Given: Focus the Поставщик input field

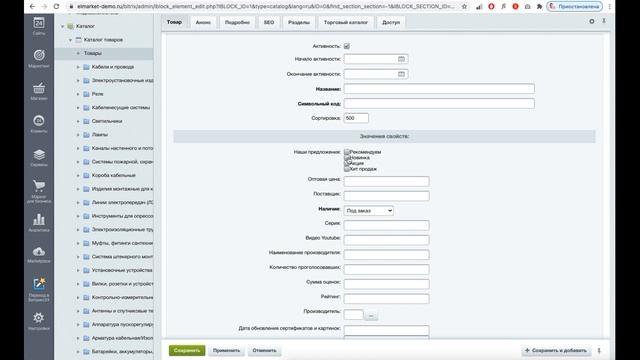Looking at the screenshot, I should 386,196.
